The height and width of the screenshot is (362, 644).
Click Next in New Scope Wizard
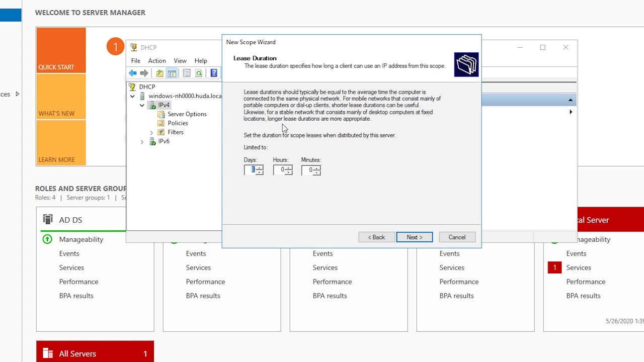(x=415, y=237)
